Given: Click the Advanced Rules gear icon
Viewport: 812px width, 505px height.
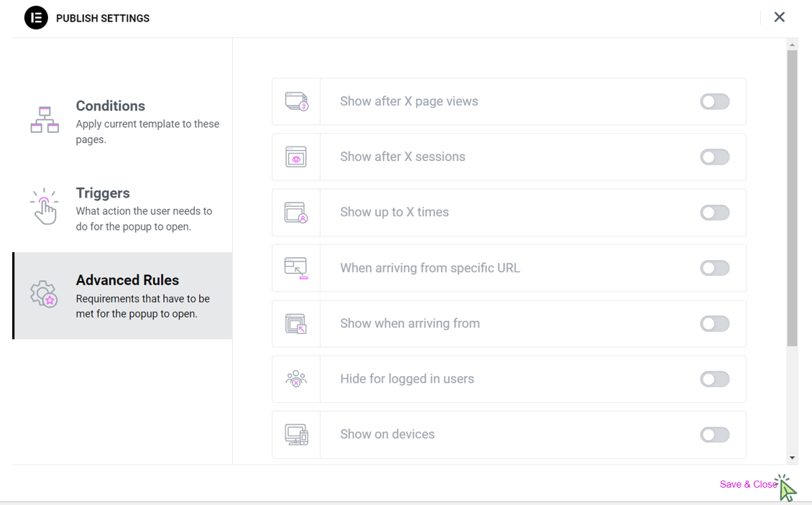Looking at the screenshot, I should point(44,294).
